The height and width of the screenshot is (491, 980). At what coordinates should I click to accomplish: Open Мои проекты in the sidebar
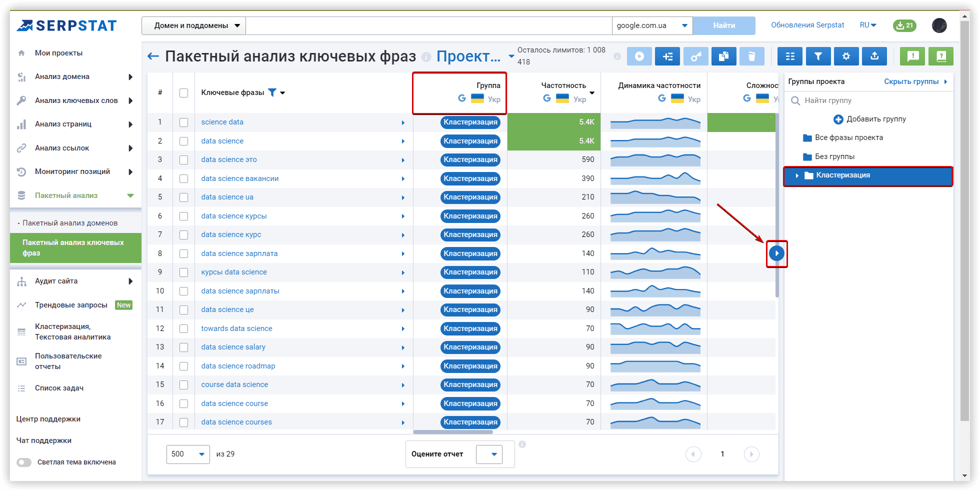[58, 53]
